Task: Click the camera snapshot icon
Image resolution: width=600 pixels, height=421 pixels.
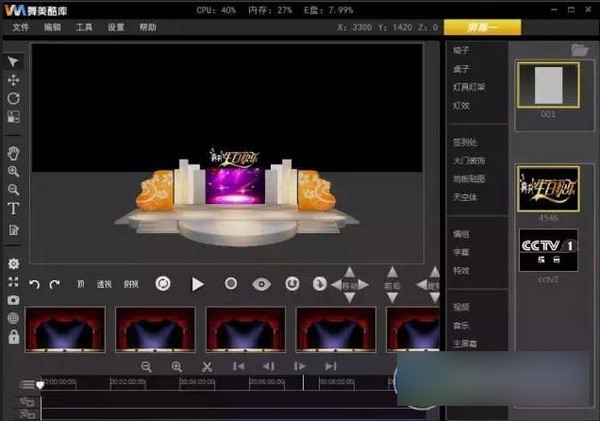Action: pos(13,300)
